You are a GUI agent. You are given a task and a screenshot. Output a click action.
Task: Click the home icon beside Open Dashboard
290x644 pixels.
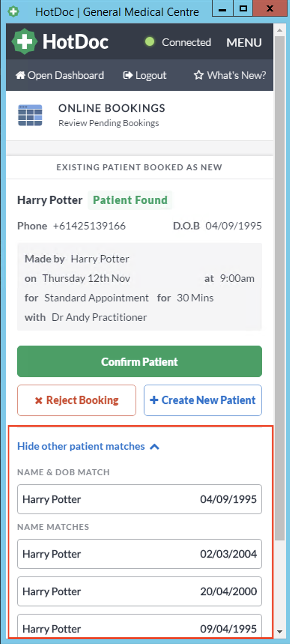[20, 75]
